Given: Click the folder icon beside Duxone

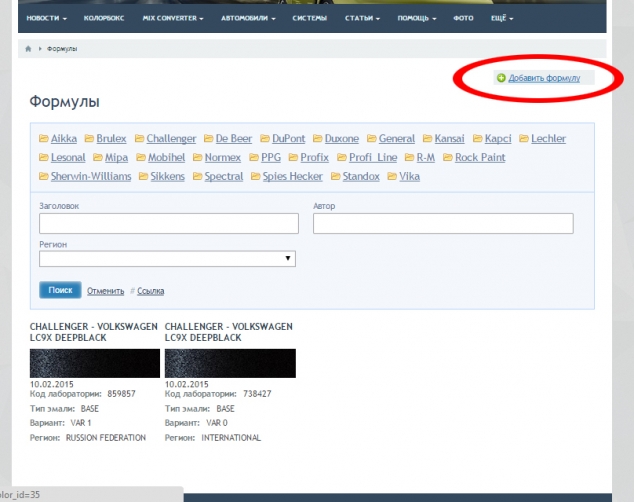Looking at the screenshot, I should pos(317,139).
